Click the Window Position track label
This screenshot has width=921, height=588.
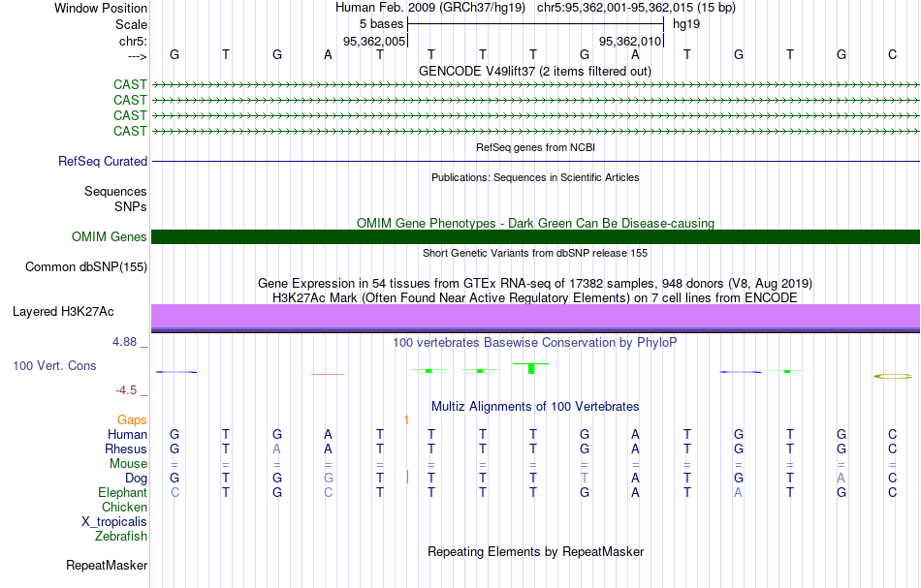[101, 8]
